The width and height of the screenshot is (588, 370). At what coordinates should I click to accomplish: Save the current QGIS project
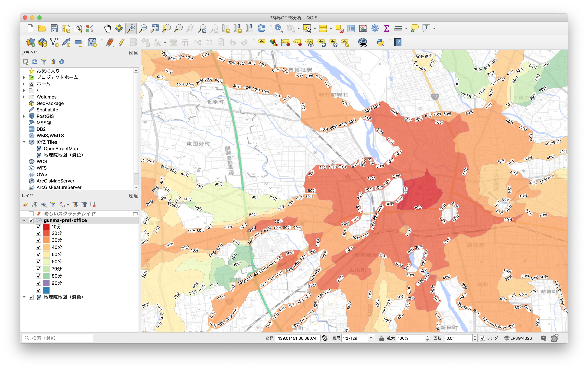tap(54, 28)
